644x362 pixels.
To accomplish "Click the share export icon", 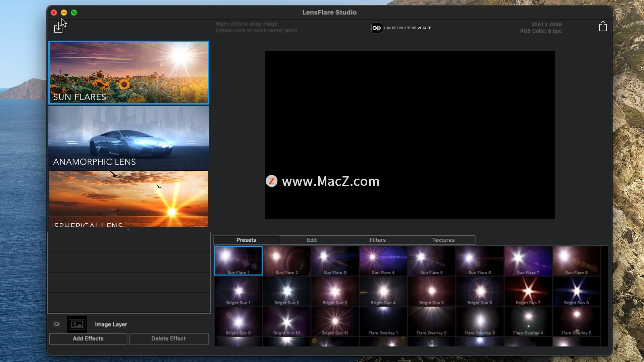I will pyautogui.click(x=603, y=26).
